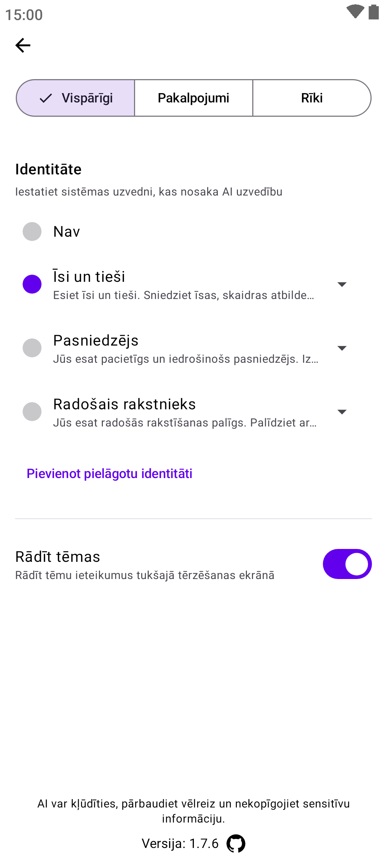Disable the Rādīt tēmas switch
The image size is (387, 868).
coord(347,564)
